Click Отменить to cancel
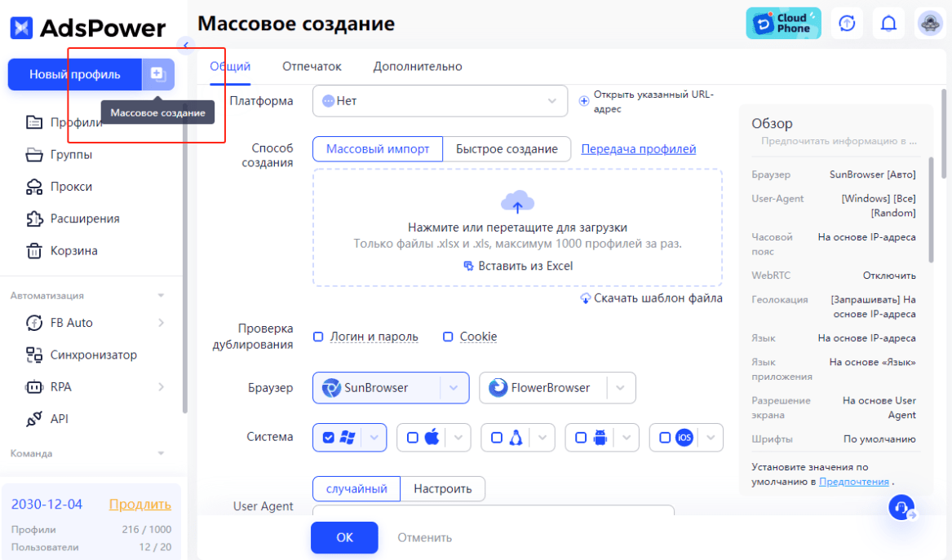This screenshot has height=560, width=952. click(x=424, y=537)
